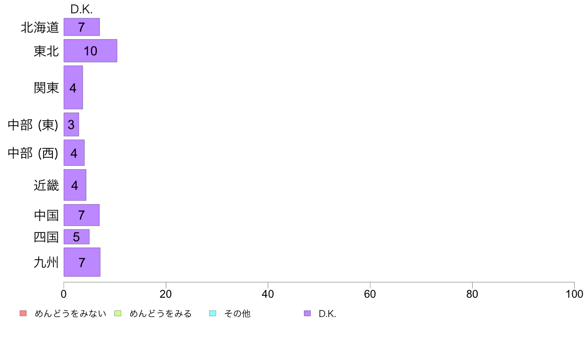This screenshot has height=364, width=588.
Task: Click the 近畿 bar showing 4
Action: (75, 185)
